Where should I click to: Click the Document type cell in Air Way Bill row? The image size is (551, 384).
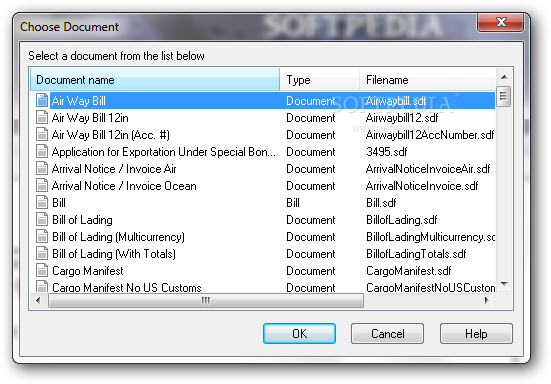pos(311,101)
